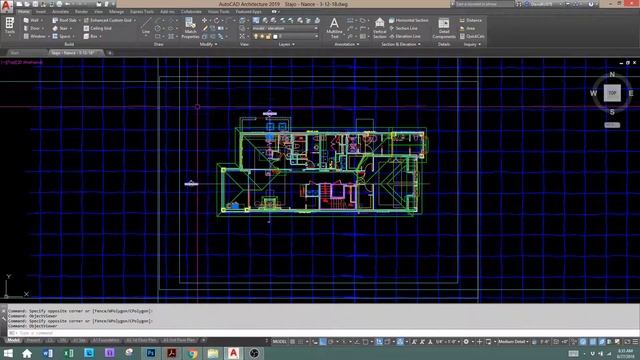Image resolution: width=640 pixels, height=360 pixels.
Task: Open Chrome from the taskbar
Action: coord(192,353)
